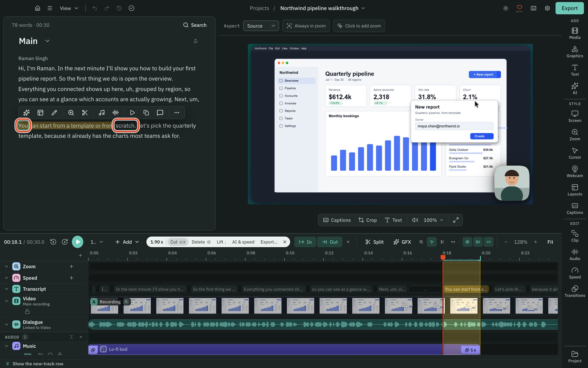Viewport: 588px width, 368px height.
Task: Open more options in transcript toolbar
Action: click(177, 113)
